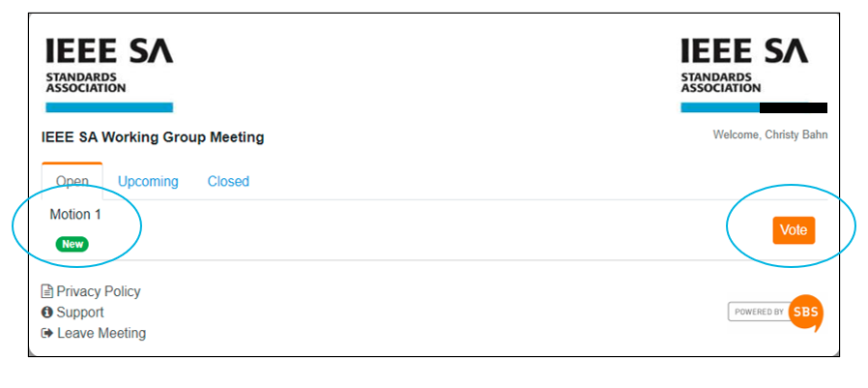Image resolution: width=868 pixels, height=388 pixels.
Task: Select the Motion 1 title
Action: click(x=75, y=215)
